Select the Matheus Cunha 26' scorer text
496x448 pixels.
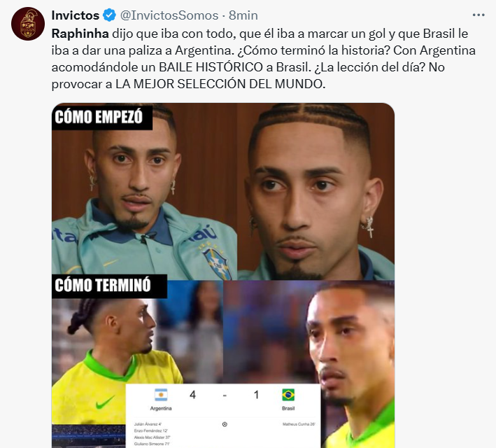(299, 424)
